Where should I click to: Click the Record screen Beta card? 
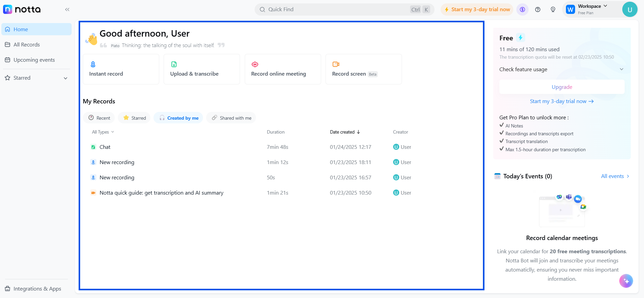click(x=364, y=69)
